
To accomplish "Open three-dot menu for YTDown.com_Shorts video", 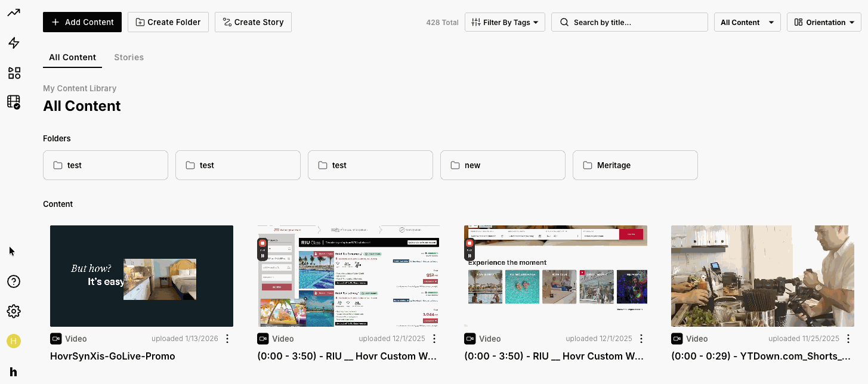I will tap(848, 339).
